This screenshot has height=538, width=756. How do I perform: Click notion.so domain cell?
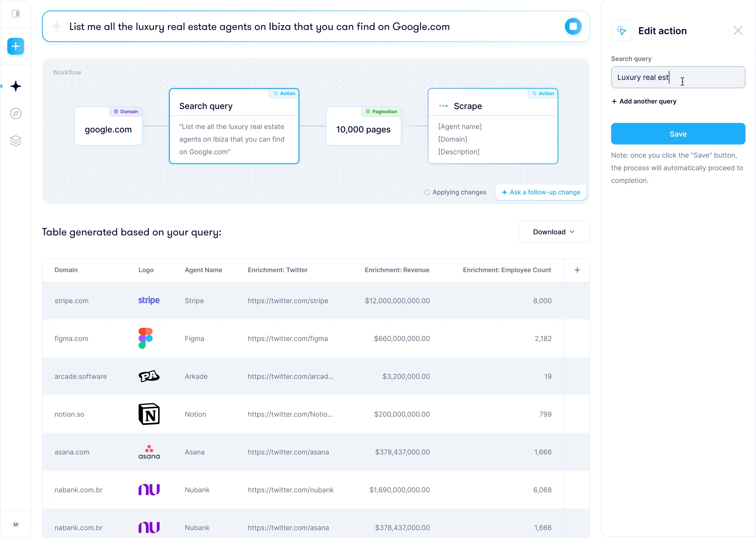pos(69,414)
